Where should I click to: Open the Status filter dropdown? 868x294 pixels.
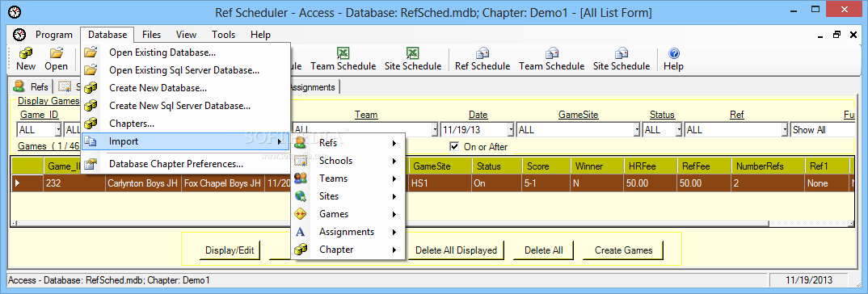point(678,129)
